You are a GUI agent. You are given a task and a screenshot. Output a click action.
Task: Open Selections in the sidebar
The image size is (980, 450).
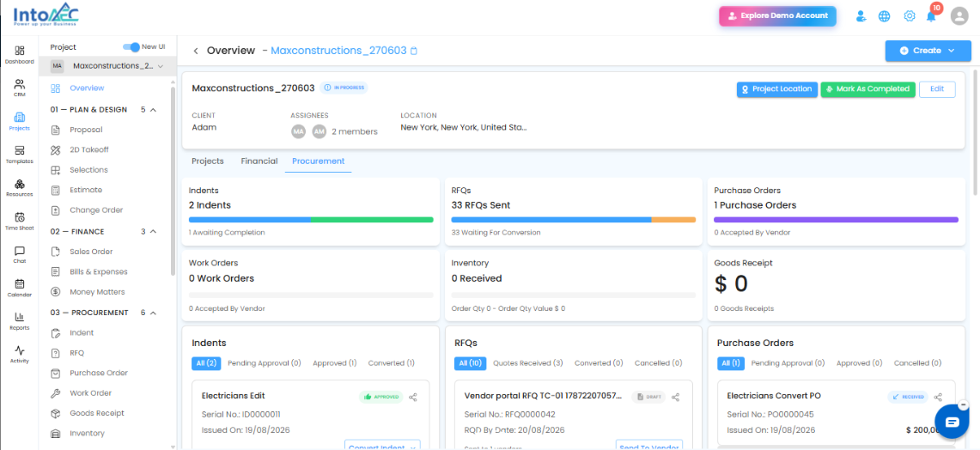tap(88, 170)
